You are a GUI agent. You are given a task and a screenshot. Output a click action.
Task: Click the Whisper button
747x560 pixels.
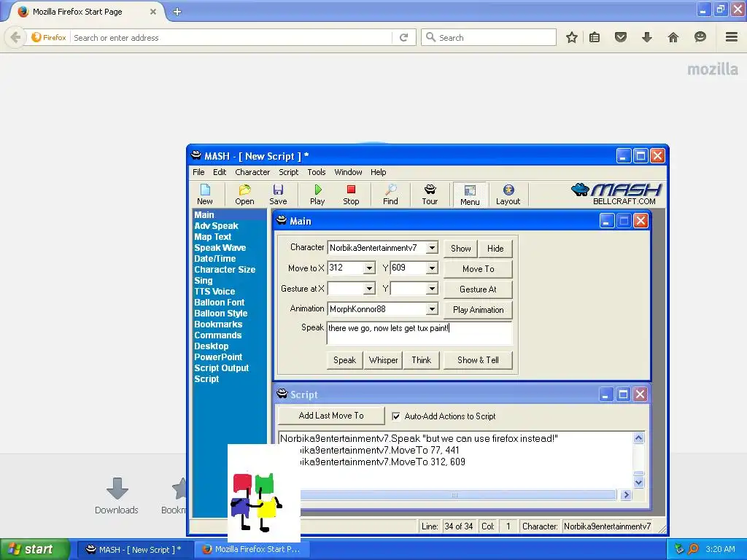(x=384, y=360)
